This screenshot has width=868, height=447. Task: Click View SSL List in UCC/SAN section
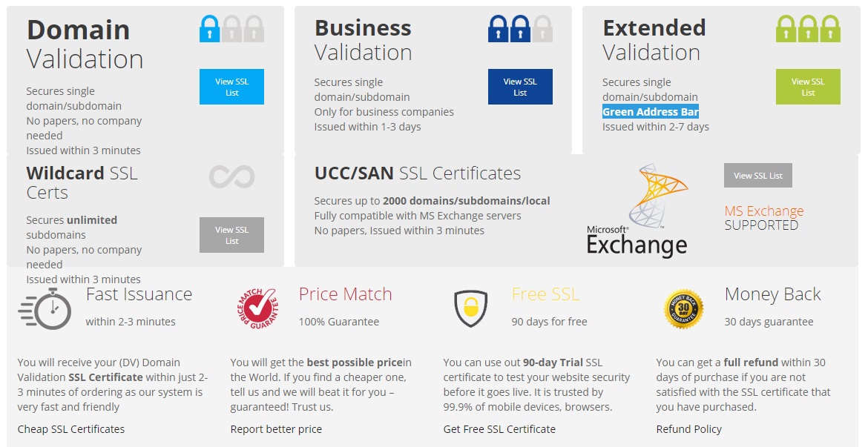coord(757,175)
